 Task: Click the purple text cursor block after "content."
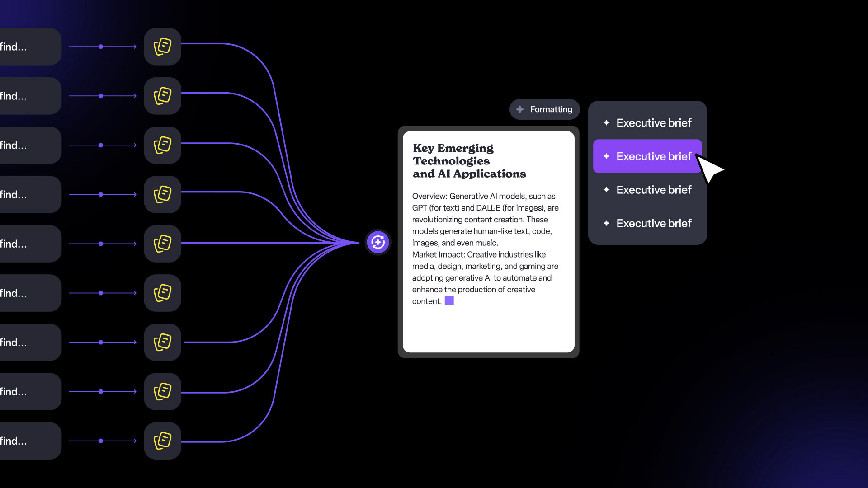tap(449, 301)
